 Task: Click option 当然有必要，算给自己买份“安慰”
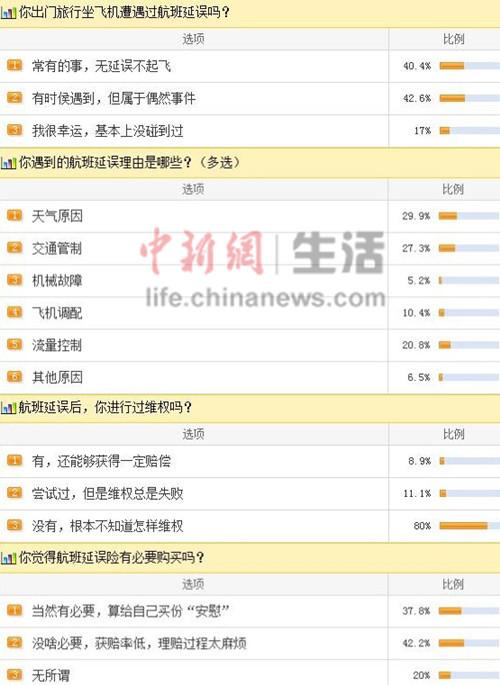(131, 611)
